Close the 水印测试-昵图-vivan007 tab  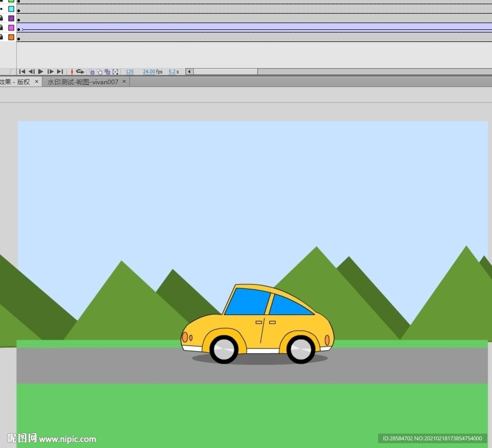(x=124, y=82)
